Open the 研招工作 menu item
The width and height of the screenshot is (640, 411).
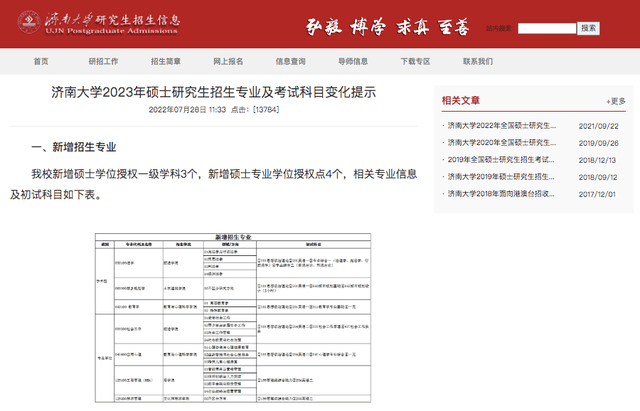coord(103,62)
